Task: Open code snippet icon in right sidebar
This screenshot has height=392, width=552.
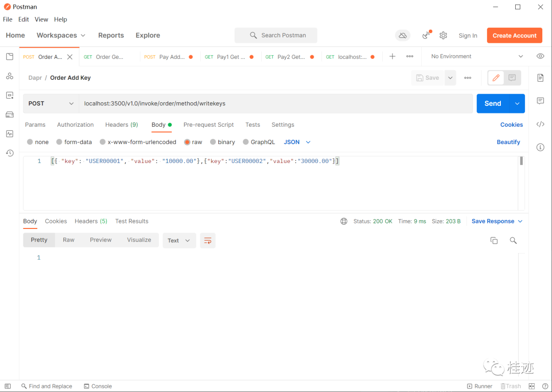Action: pyautogui.click(x=540, y=124)
